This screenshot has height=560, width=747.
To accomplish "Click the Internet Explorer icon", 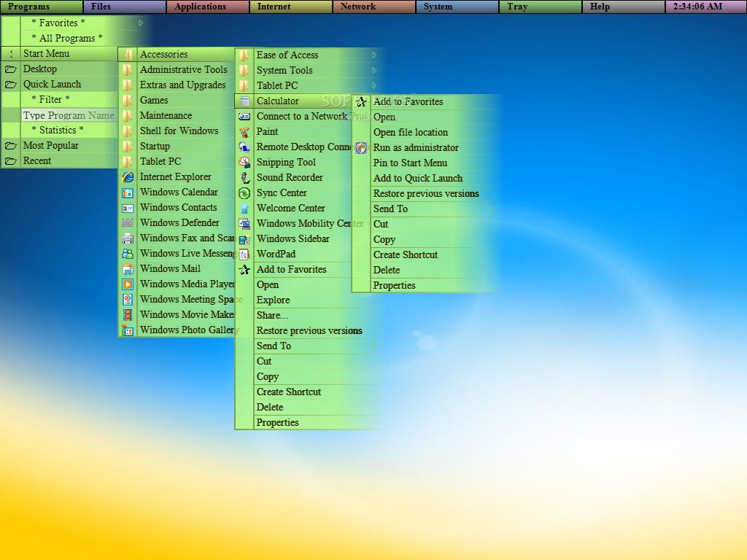I will (128, 177).
